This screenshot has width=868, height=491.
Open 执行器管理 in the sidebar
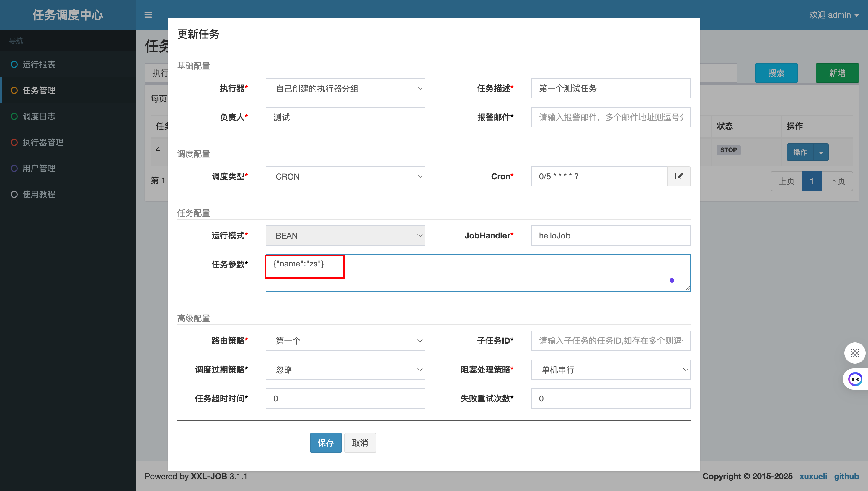[x=68, y=142]
